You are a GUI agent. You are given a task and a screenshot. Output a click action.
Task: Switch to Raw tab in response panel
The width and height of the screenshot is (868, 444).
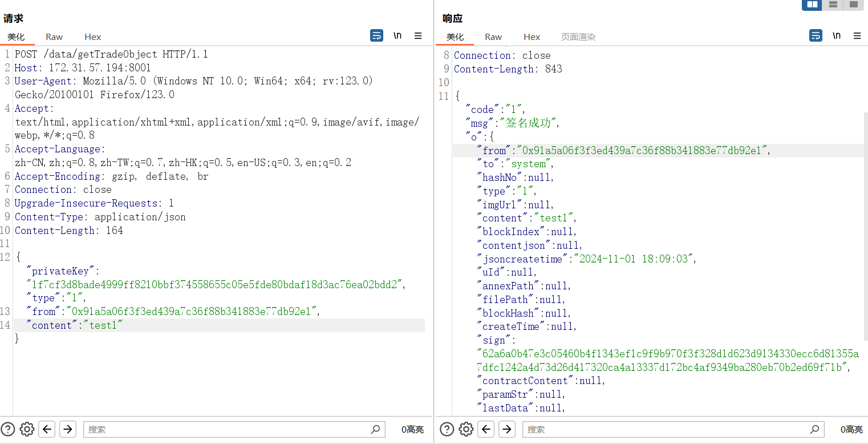click(x=493, y=37)
